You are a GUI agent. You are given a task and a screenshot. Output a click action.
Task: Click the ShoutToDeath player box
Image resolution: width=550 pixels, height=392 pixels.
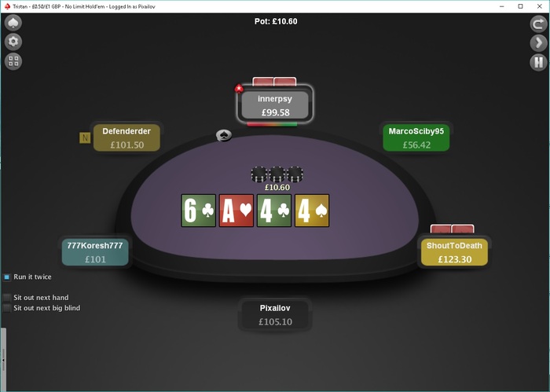tap(454, 252)
